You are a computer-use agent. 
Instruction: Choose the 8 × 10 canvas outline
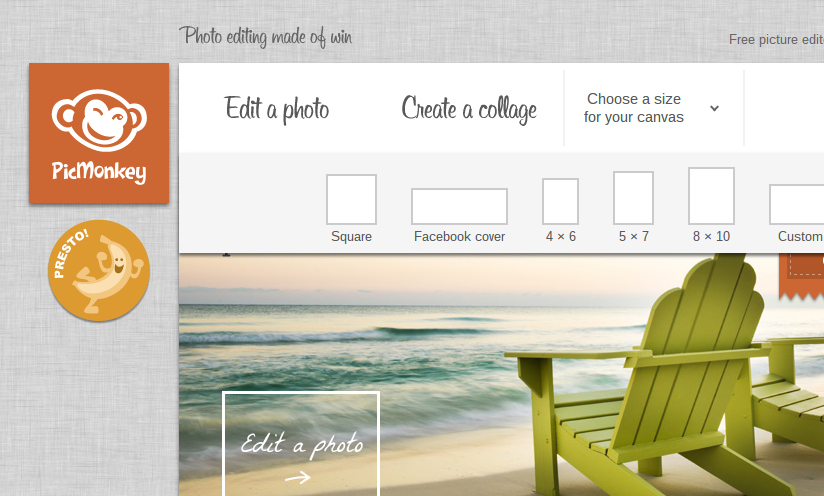tap(711, 196)
